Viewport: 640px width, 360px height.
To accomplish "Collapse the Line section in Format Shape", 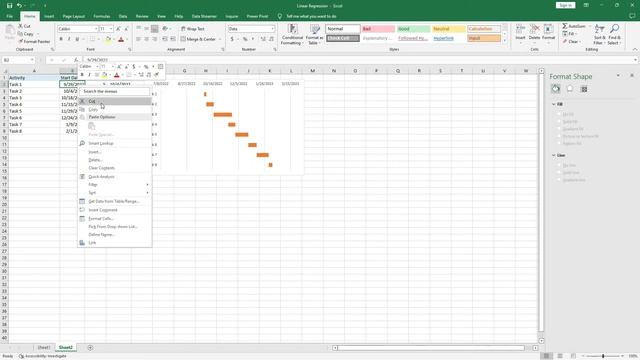I will coord(554,156).
